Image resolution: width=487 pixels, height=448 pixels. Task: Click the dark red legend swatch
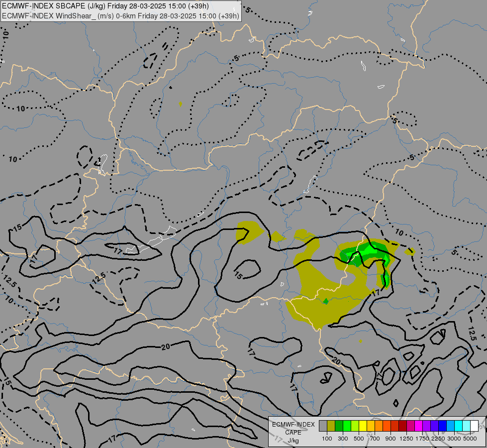[402, 426]
